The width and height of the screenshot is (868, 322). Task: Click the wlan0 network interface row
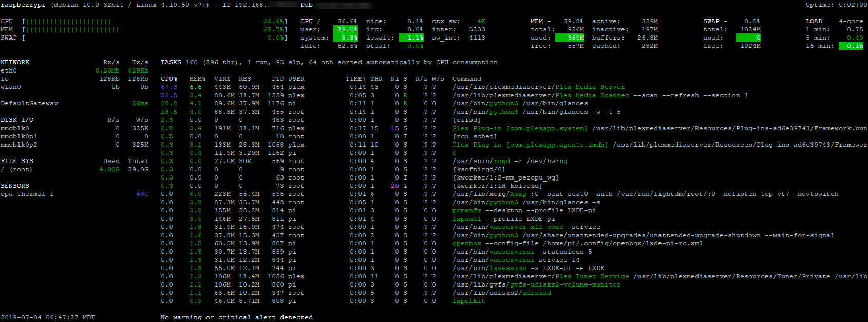point(74,87)
